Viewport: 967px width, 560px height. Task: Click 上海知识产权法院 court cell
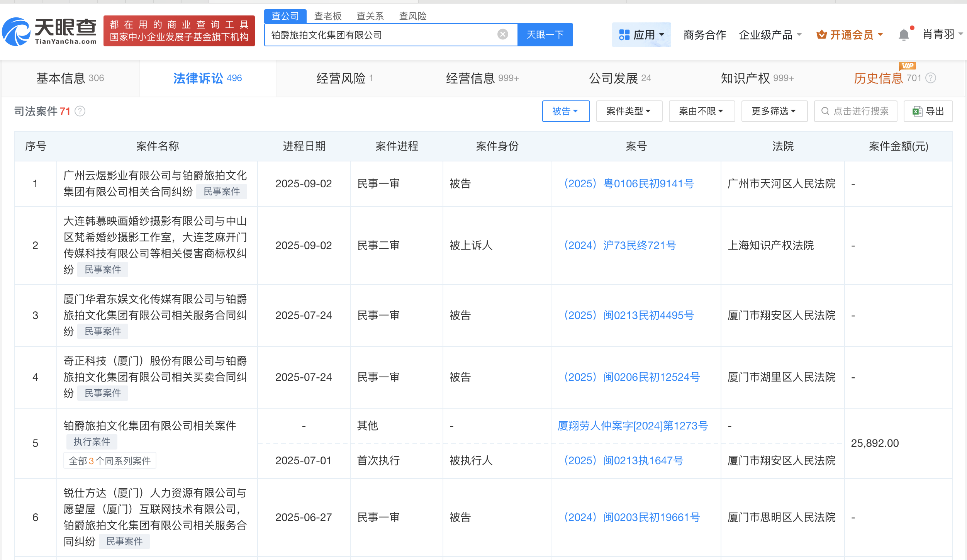pyautogui.click(x=770, y=245)
